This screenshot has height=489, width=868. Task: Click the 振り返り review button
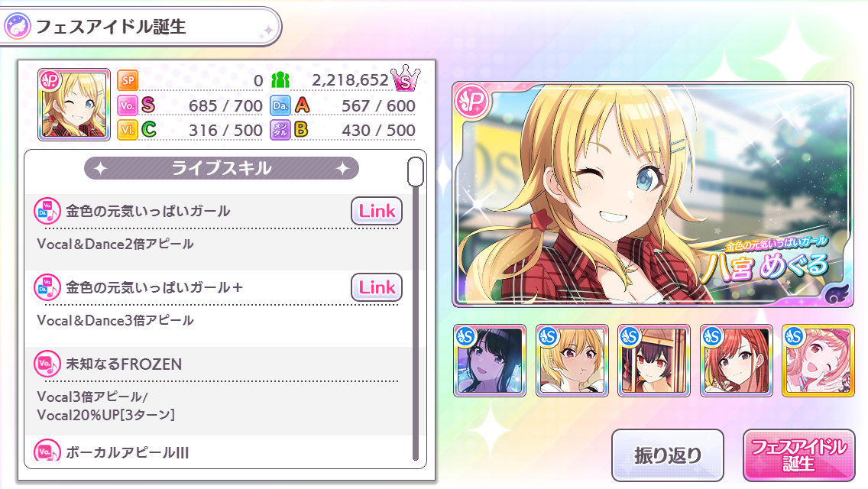coord(668,455)
